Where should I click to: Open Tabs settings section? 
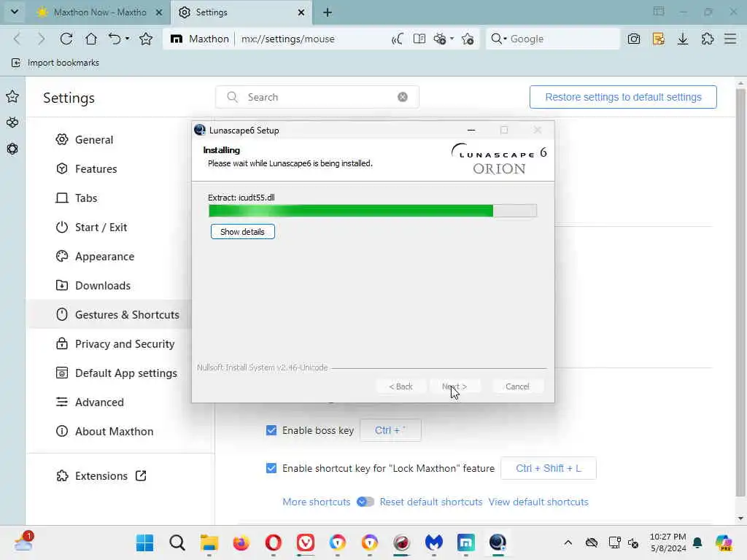click(77, 198)
